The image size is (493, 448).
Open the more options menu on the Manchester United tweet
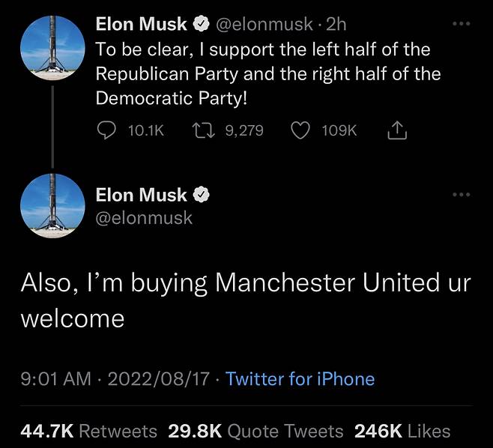pyautogui.click(x=462, y=195)
